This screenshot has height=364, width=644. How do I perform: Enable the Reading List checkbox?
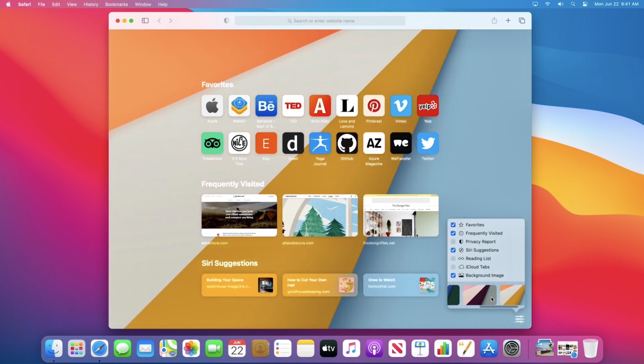pyautogui.click(x=453, y=259)
